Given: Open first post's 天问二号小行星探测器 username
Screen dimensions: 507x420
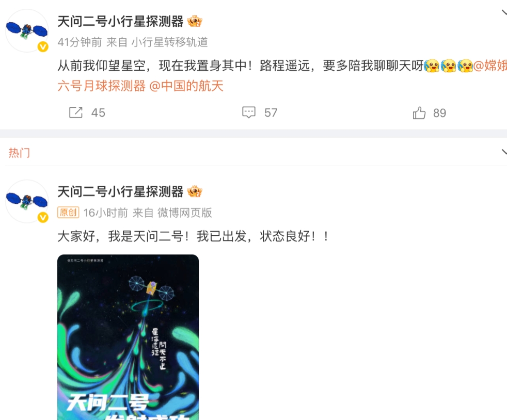Looking at the screenshot, I should 120,21.
